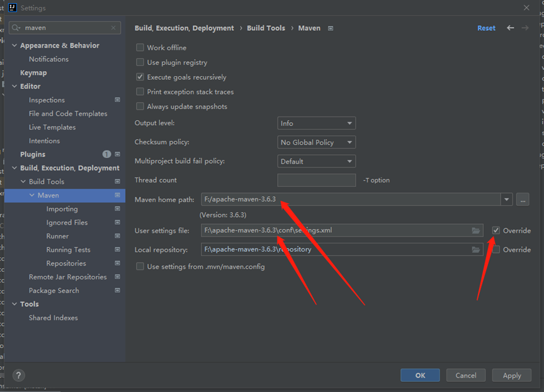Click the Local repository path field
Screen dimensions: 544x392
tap(342, 250)
